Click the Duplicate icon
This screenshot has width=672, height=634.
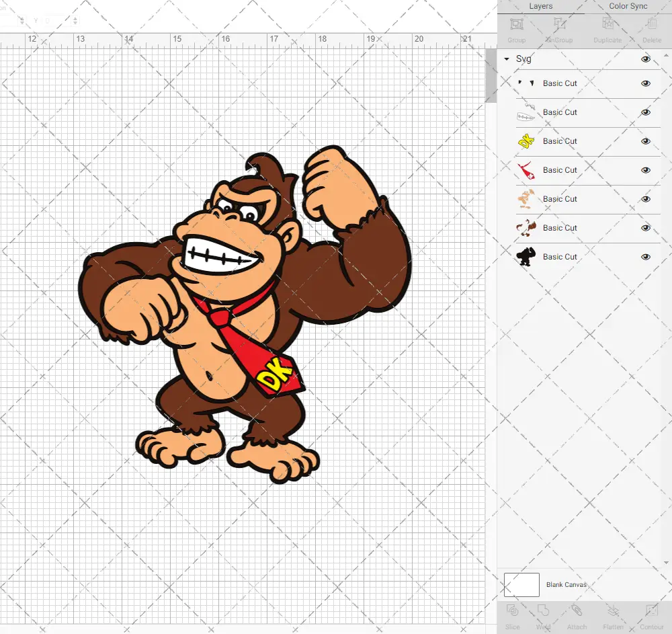point(607,24)
